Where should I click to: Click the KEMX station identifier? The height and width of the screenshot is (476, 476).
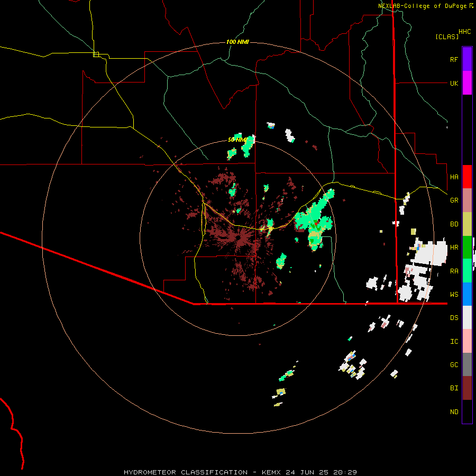click(272, 472)
